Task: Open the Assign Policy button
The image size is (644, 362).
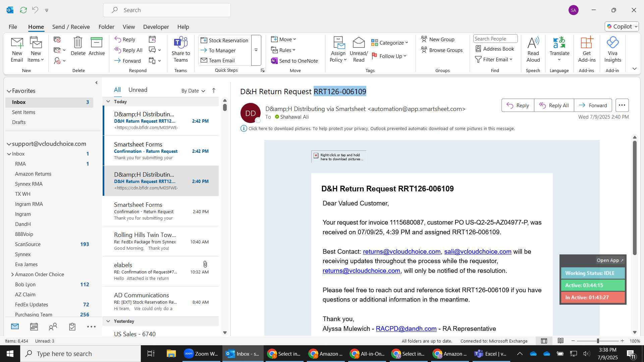Action: click(338, 50)
